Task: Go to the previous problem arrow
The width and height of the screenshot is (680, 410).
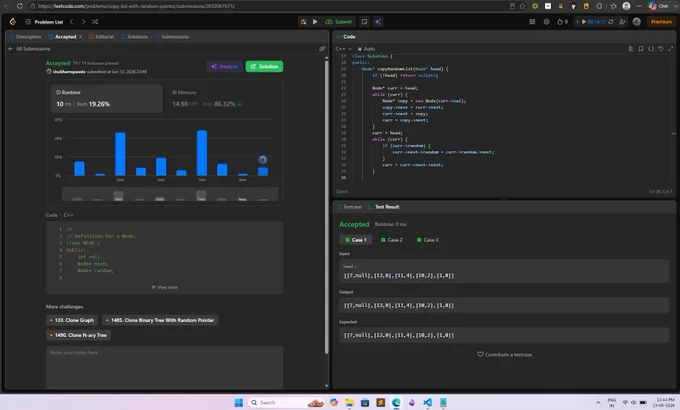Action: [72, 22]
